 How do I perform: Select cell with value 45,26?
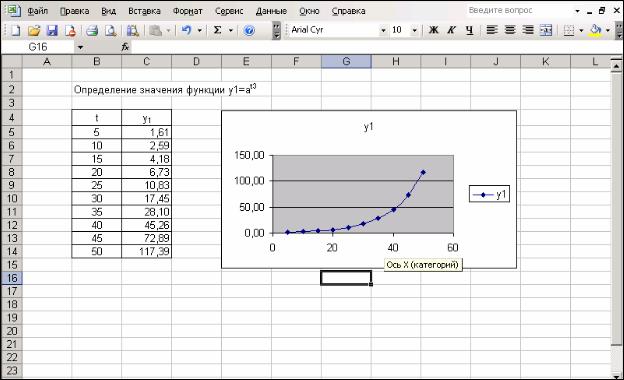tap(146, 225)
